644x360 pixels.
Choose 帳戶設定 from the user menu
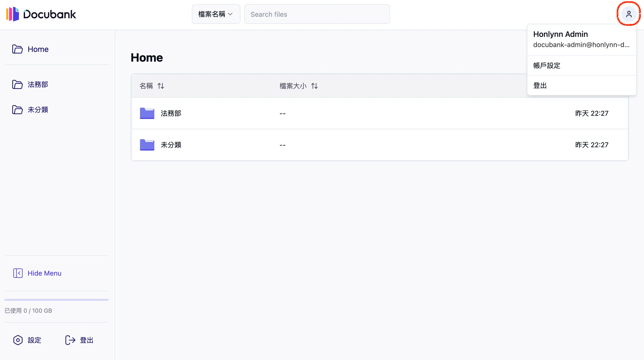[547, 65]
